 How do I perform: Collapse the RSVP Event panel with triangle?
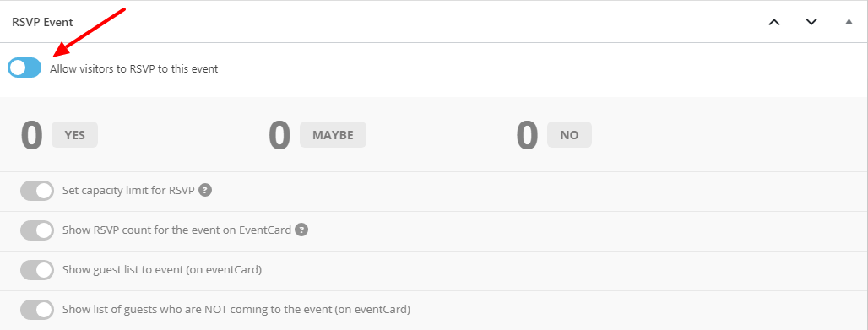[x=849, y=22]
